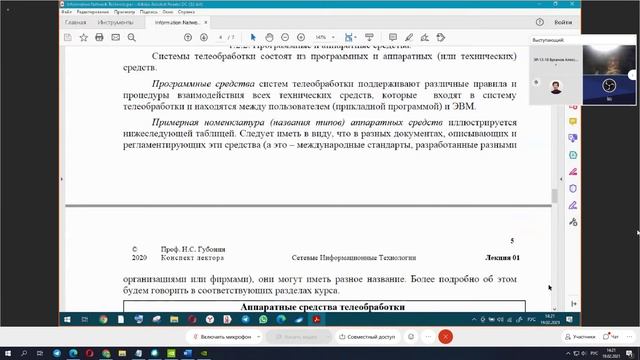Image resolution: width=640 pixels, height=360 pixels.
Task: Zoom out with the minus icon
Action: click(285, 38)
